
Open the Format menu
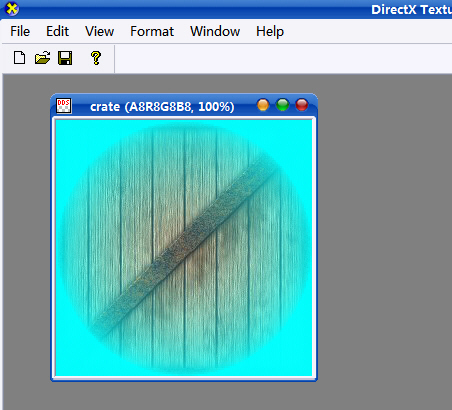152,31
